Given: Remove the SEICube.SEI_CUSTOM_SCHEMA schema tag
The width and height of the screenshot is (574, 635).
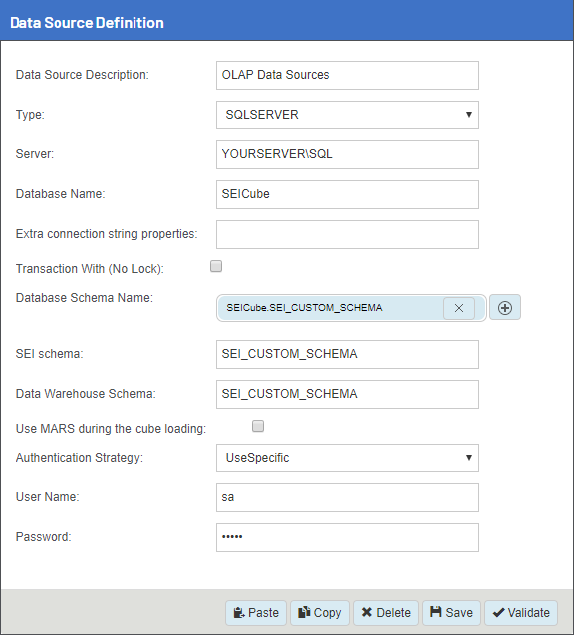Looking at the screenshot, I should [459, 308].
